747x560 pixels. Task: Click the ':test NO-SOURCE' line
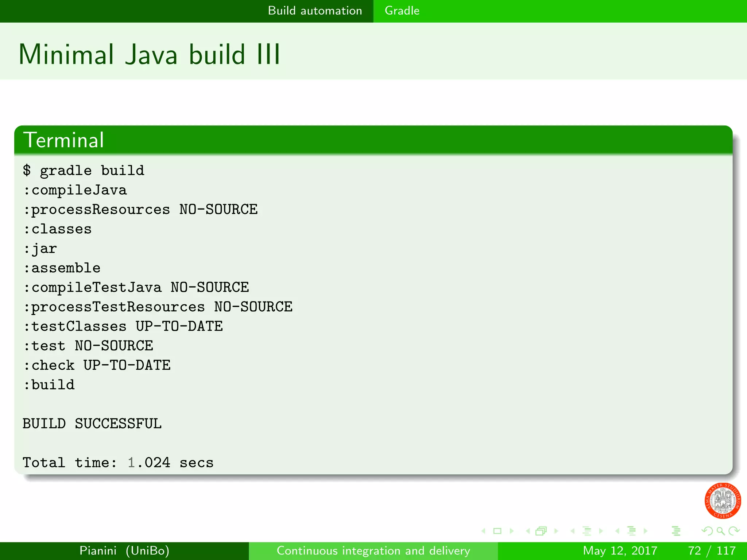click(88, 346)
